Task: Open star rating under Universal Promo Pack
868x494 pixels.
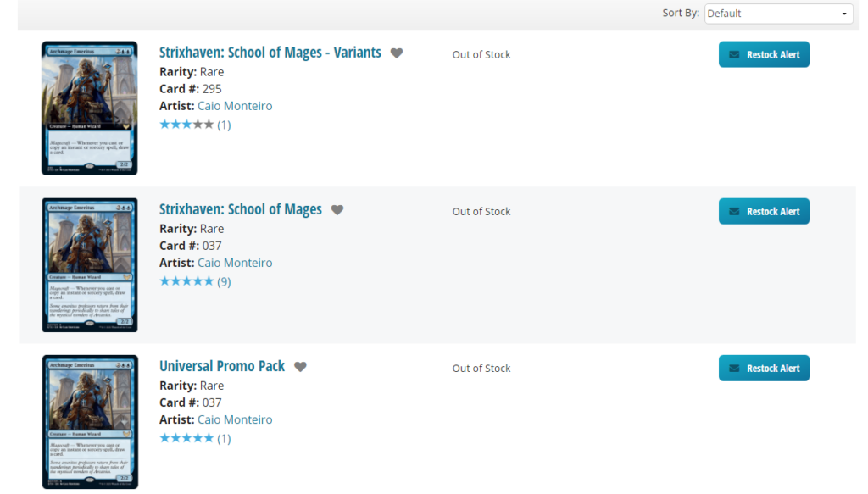Action: tap(195, 439)
